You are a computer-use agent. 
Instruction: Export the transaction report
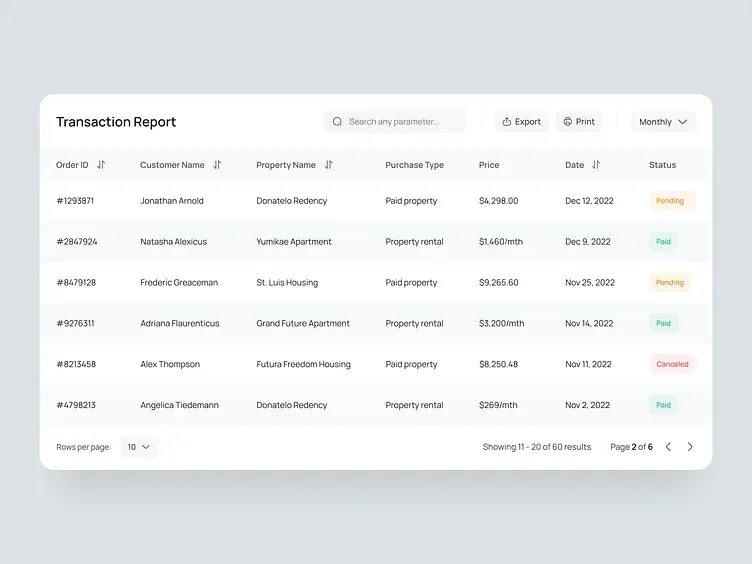[x=521, y=122]
